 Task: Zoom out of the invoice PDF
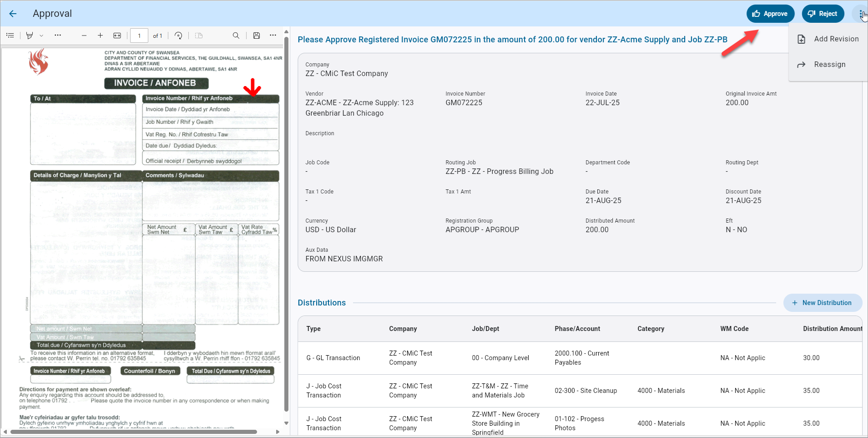tap(84, 36)
